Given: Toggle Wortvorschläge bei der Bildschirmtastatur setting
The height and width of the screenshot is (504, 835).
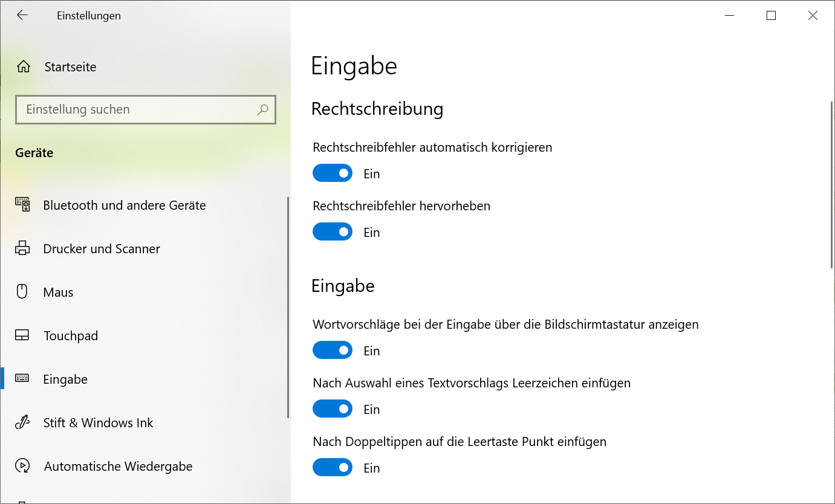Looking at the screenshot, I should pos(332,351).
